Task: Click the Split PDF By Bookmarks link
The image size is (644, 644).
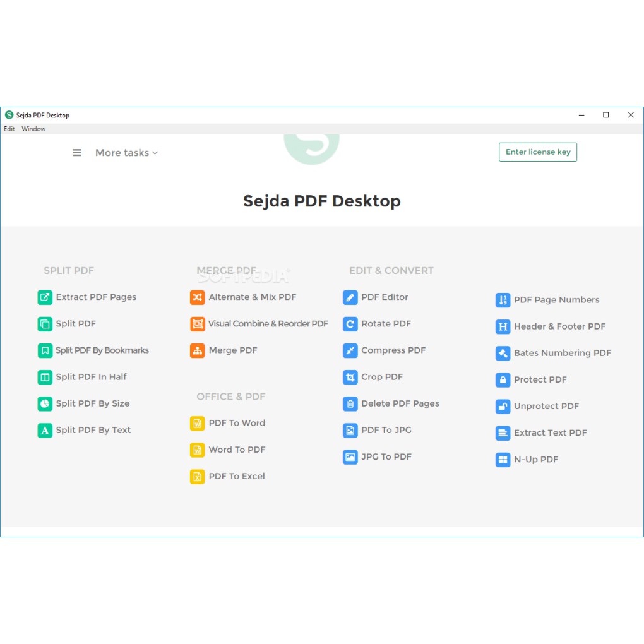Action: click(x=102, y=350)
